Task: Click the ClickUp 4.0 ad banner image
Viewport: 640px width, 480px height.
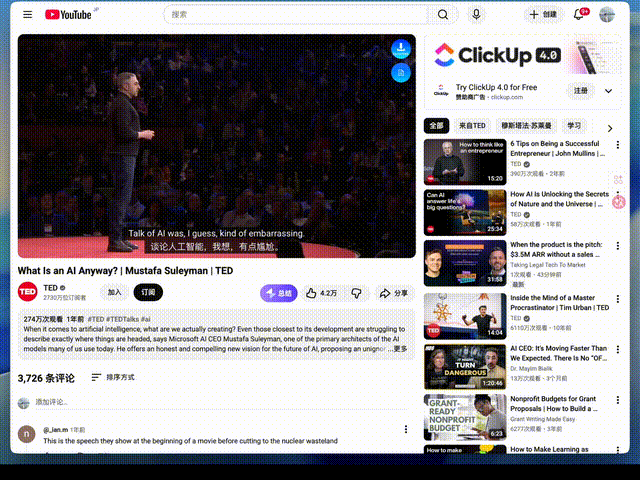Action: point(523,55)
